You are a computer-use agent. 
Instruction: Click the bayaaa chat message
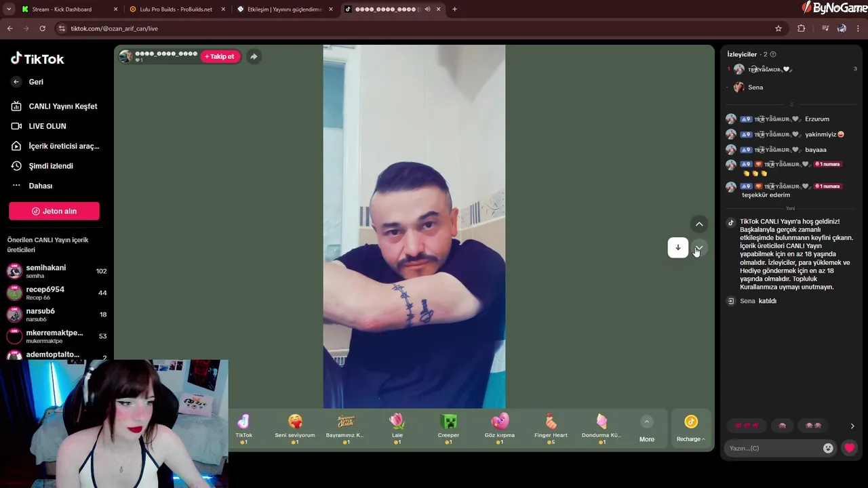coord(816,150)
